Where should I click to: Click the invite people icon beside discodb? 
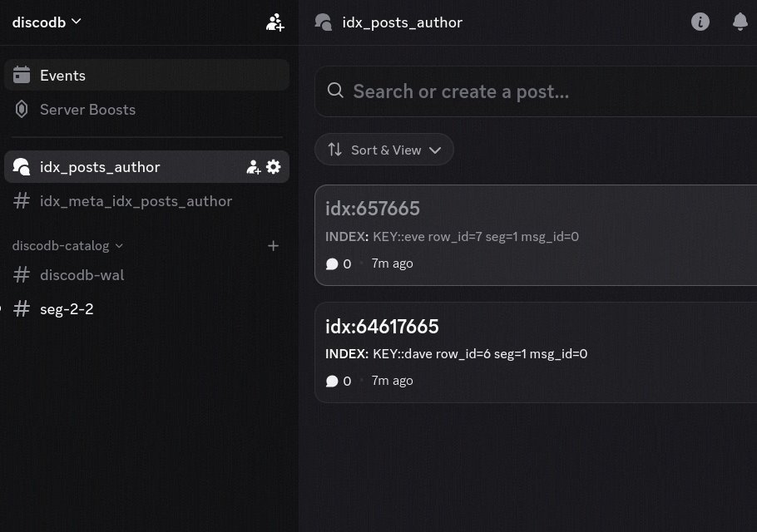pos(275,22)
